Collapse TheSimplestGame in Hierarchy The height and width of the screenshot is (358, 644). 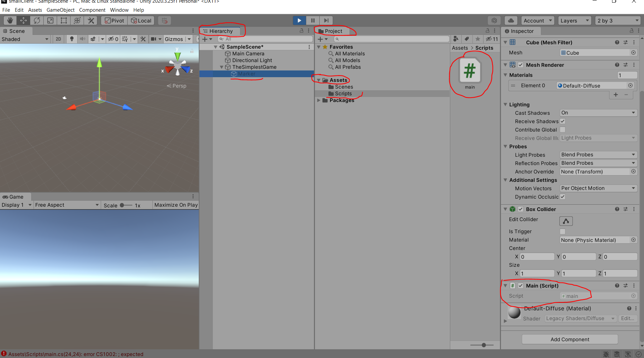pyautogui.click(x=222, y=67)
